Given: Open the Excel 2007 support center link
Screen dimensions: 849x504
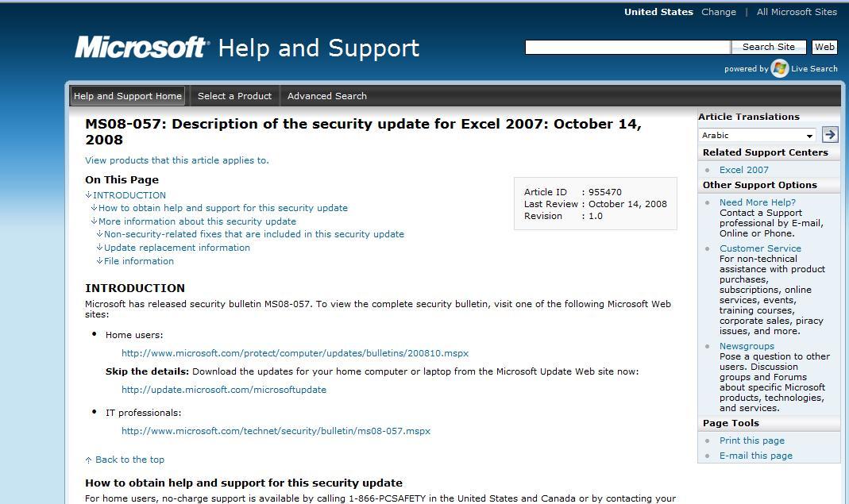Looking at the screenshot, I should 743,169.
